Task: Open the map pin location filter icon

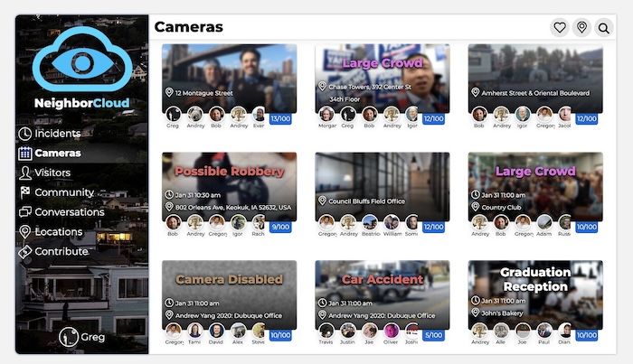Action: 581,28
